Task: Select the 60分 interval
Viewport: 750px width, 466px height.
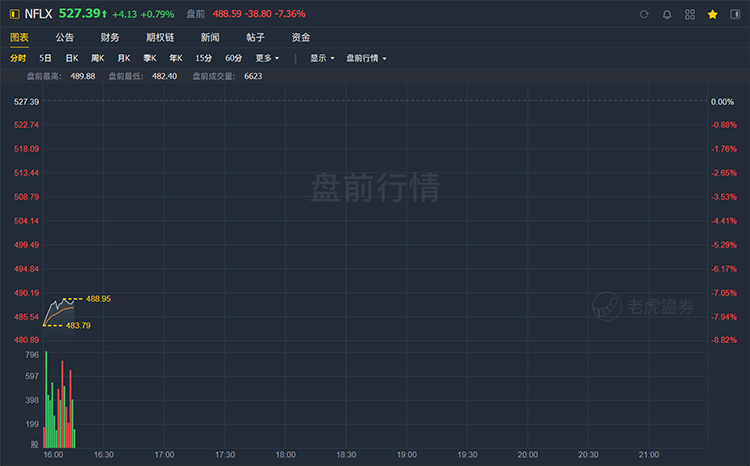Action: pyautogui.click(x=233, y=58)
